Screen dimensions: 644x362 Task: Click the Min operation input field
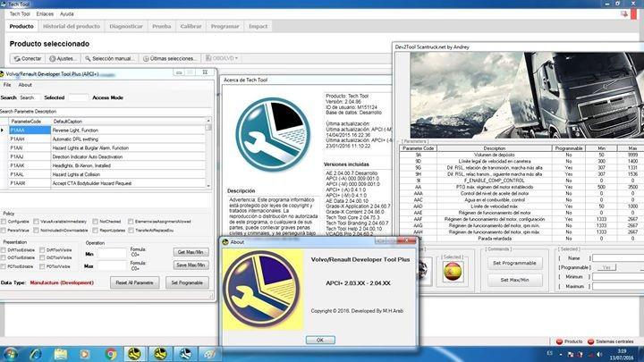coord(111,254)
